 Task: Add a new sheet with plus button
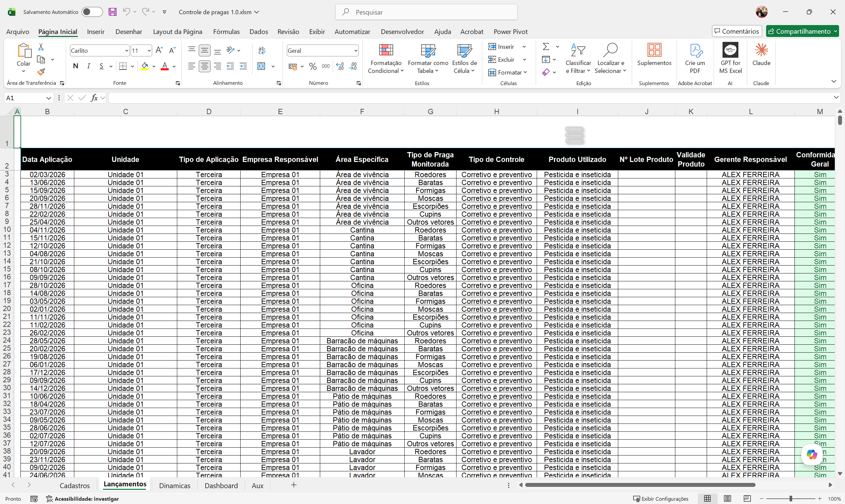[x=294, y=485]
